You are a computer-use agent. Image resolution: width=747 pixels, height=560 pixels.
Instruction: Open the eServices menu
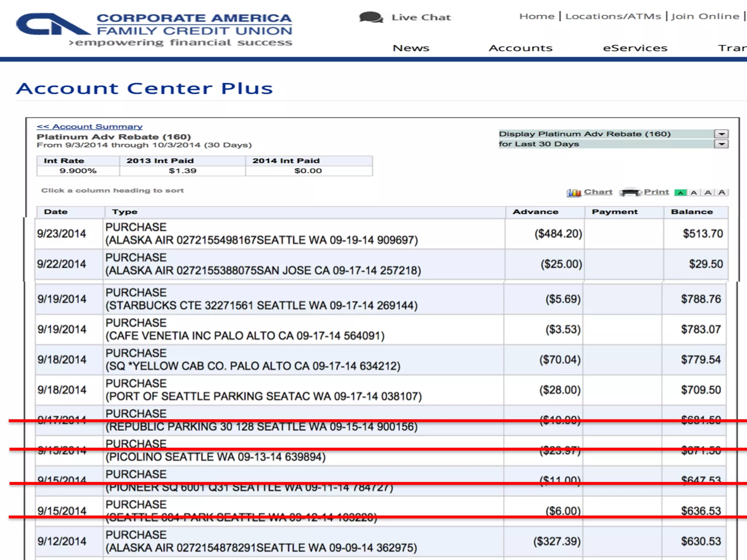(635, 48)
